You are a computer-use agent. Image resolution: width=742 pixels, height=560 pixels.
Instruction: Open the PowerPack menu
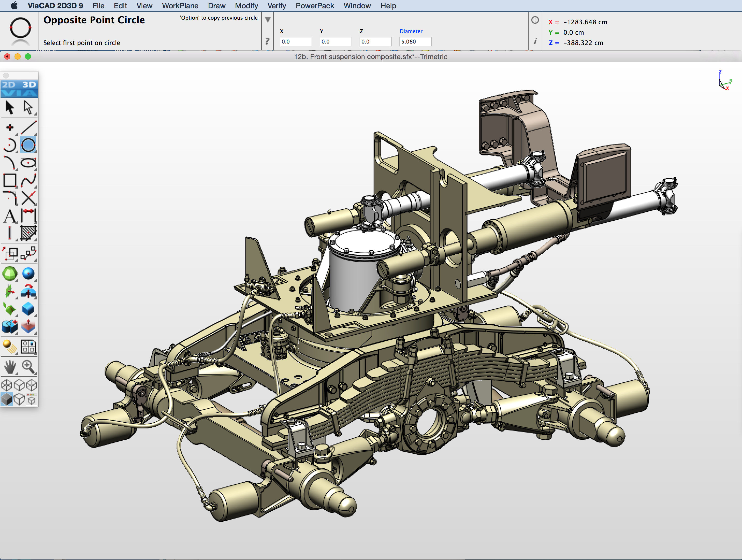314,6
